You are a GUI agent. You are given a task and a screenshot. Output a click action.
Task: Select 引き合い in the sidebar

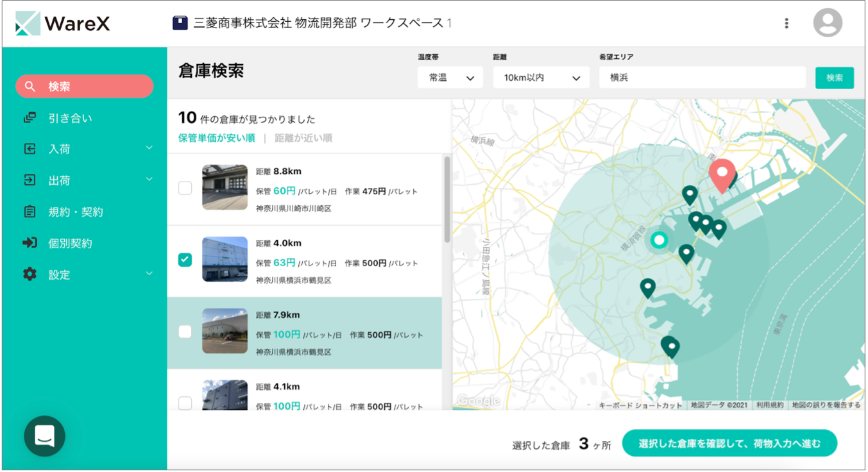point(70,118)
